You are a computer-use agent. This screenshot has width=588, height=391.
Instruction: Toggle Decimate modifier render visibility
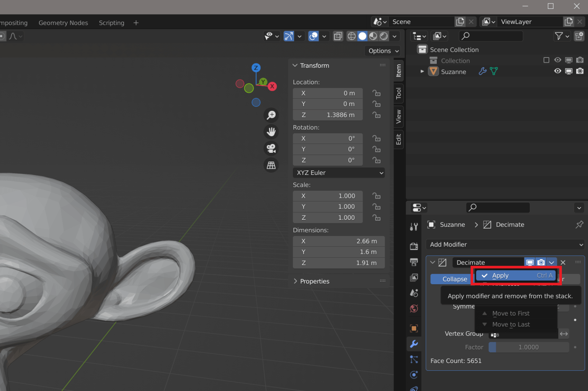(x=541, y=262)
